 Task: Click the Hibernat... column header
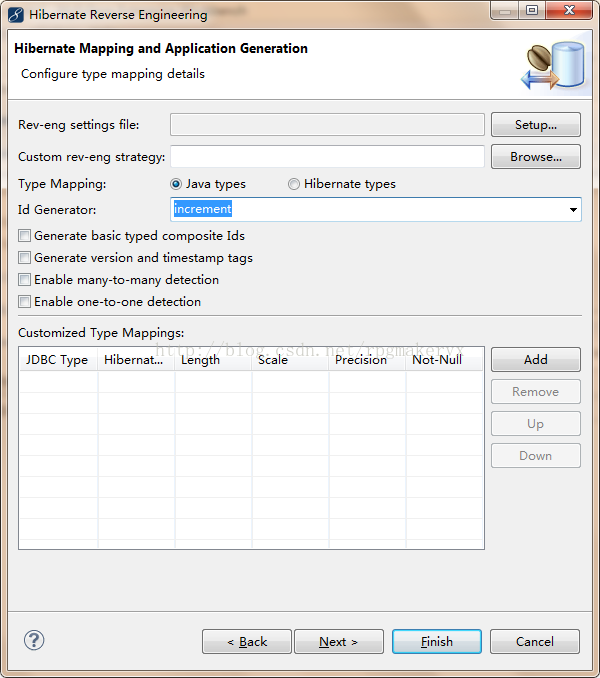[136, 360]
